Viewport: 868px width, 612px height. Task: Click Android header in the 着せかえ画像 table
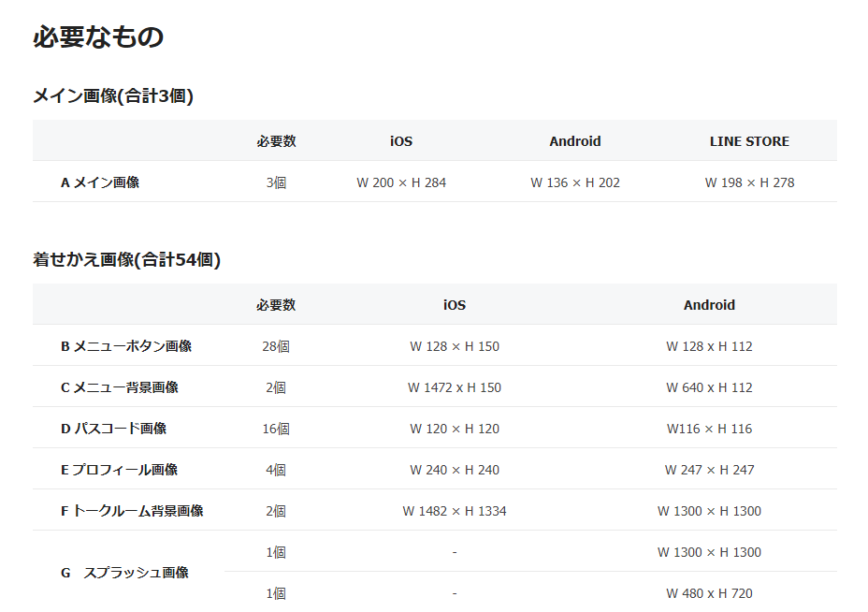pos(709,305)
